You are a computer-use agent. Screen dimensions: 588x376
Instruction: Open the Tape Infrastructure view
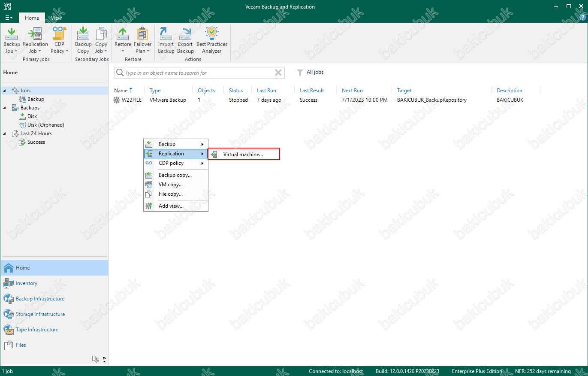[x=54, y=330]
